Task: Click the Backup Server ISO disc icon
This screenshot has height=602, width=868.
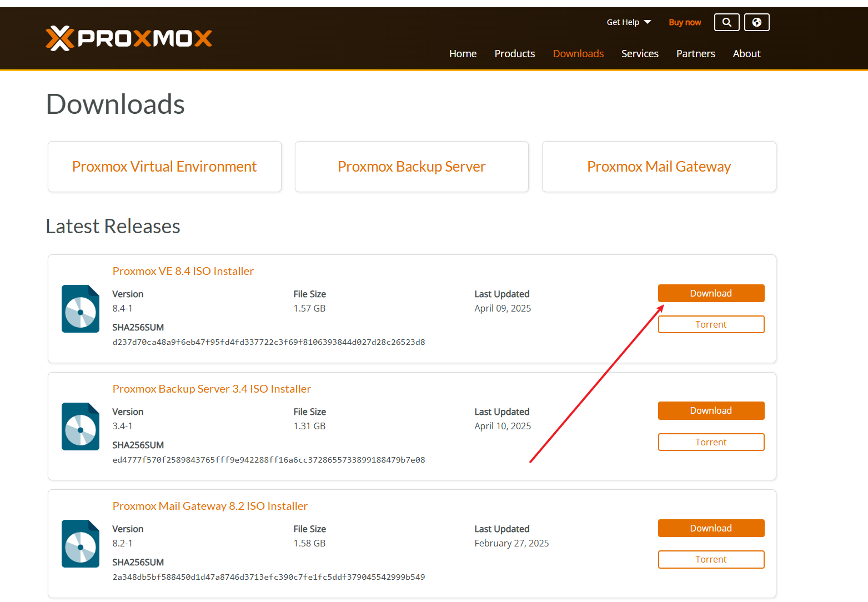Action: click(x=81, y=427)
